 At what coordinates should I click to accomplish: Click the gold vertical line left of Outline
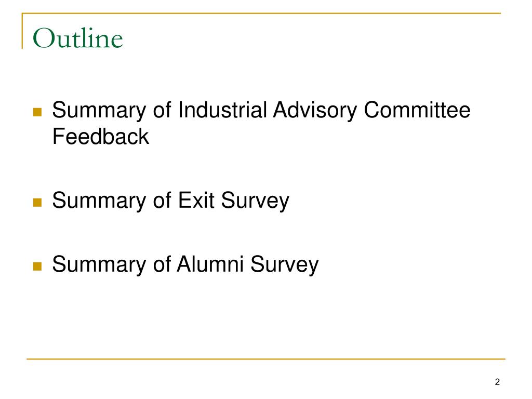click(x=22, y=31)
